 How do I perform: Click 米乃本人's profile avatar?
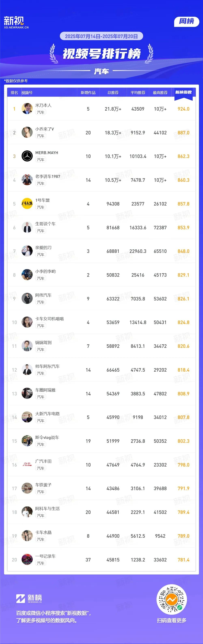(x=27, y=109)
